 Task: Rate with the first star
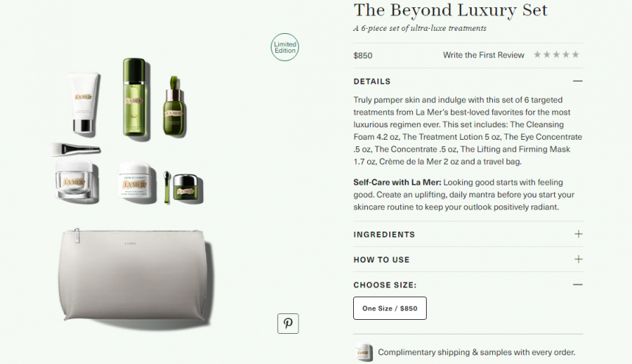point(537,54)
